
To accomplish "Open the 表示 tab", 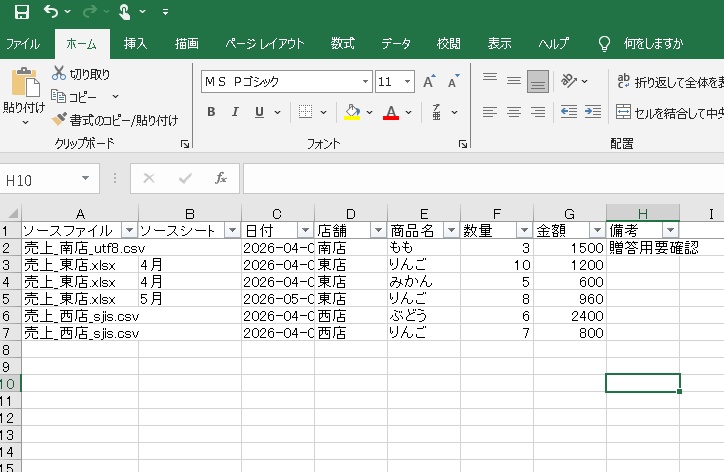I will point(500,44).
